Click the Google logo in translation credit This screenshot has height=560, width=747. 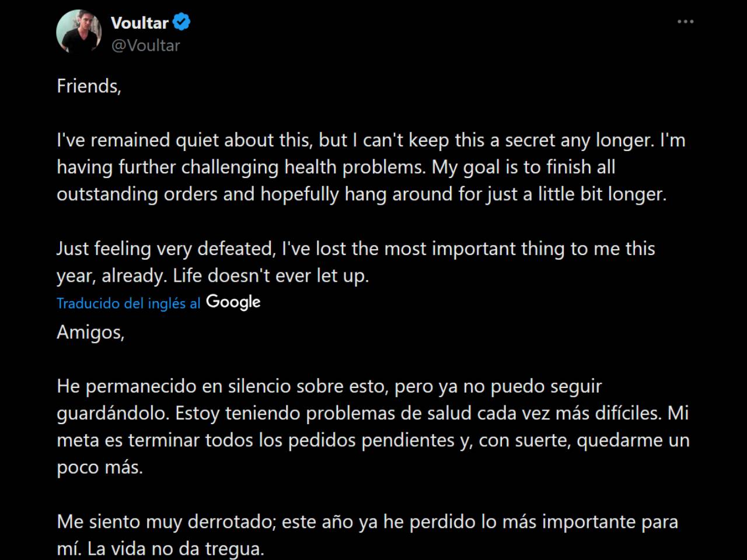233,302
